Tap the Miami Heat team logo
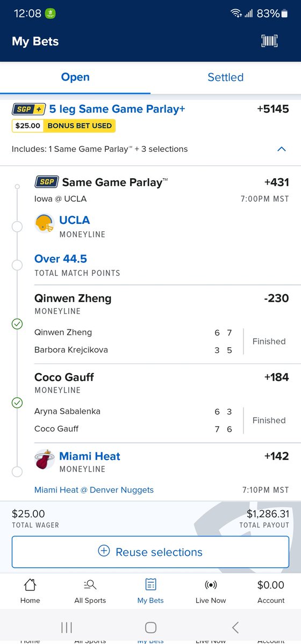Screen dimensions: 301x644 coord(45,459)
